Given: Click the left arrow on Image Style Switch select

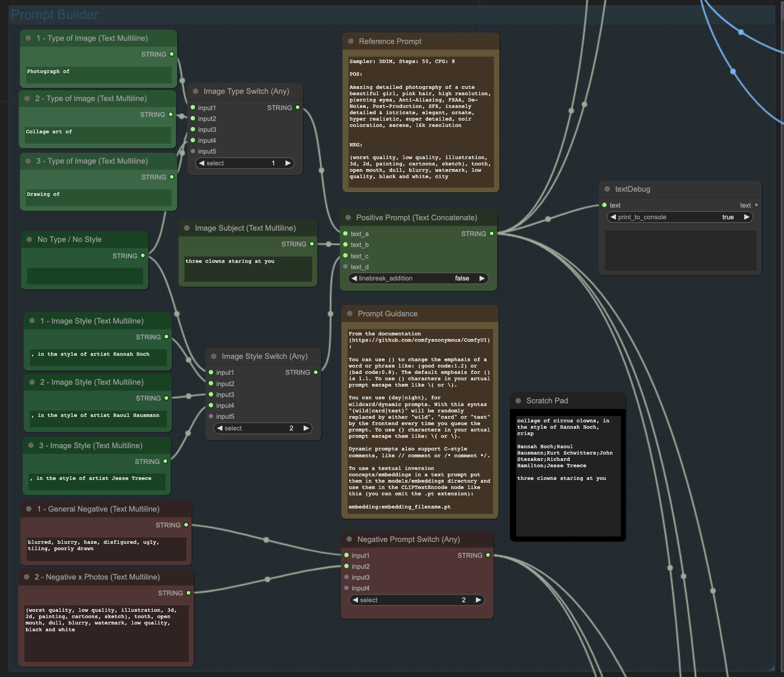Looking at the screenshot, I should click(x=220, y=428).
